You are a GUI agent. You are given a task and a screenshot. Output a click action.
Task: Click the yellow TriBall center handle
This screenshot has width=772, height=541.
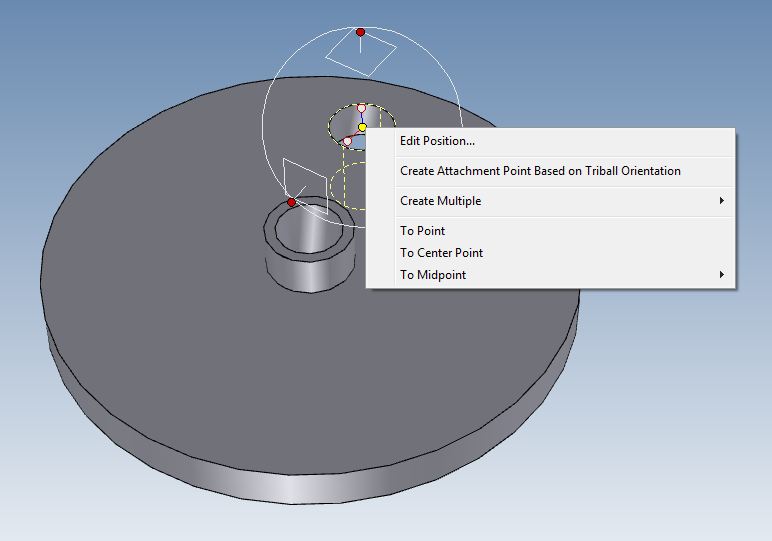[362, 128]
